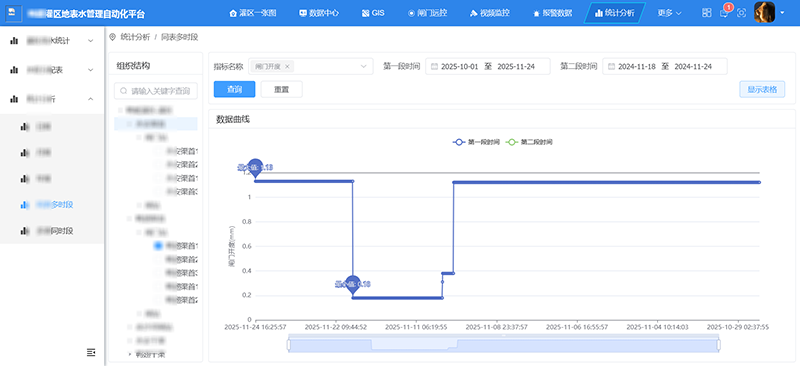Edit the start date 2024-11-18
Screen dimensions: 800x366
(637, 66)
